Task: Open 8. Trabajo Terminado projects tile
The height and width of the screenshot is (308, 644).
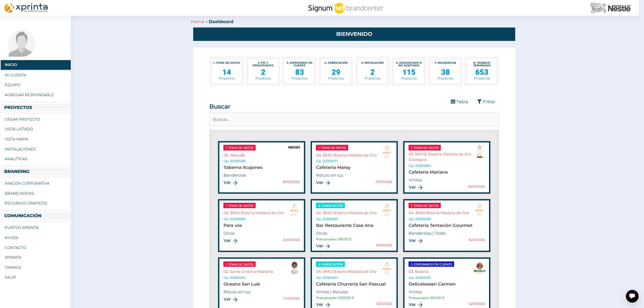Action: (482, 71)
